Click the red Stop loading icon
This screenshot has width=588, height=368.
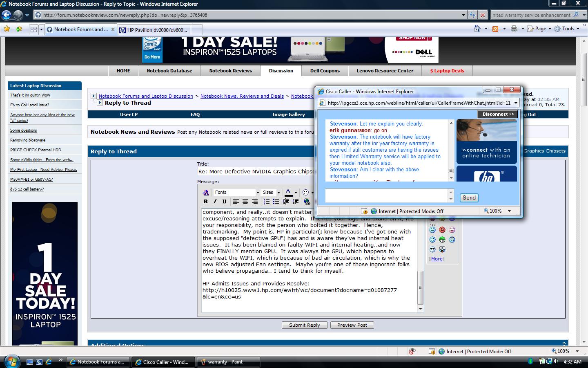click(482, 15)
